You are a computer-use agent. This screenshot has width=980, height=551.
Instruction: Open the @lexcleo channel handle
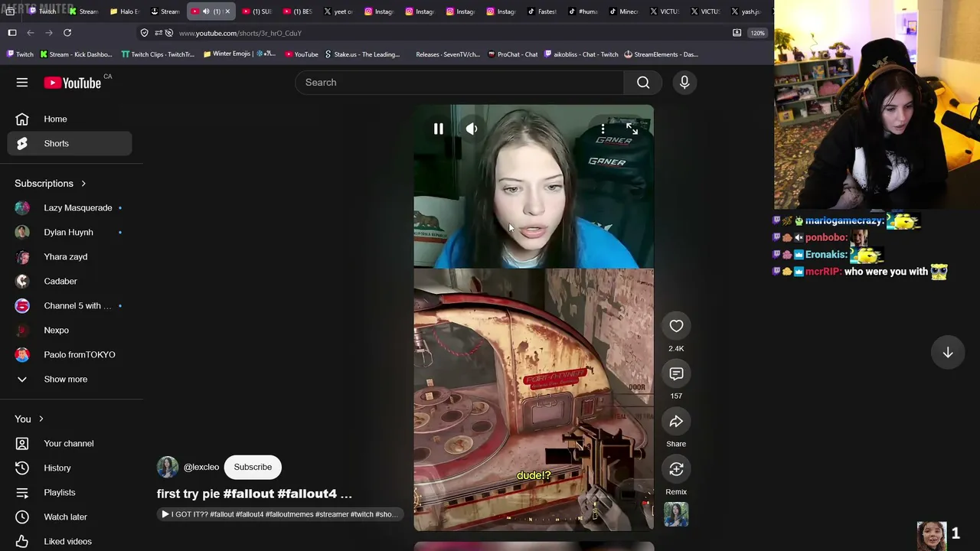201,467
